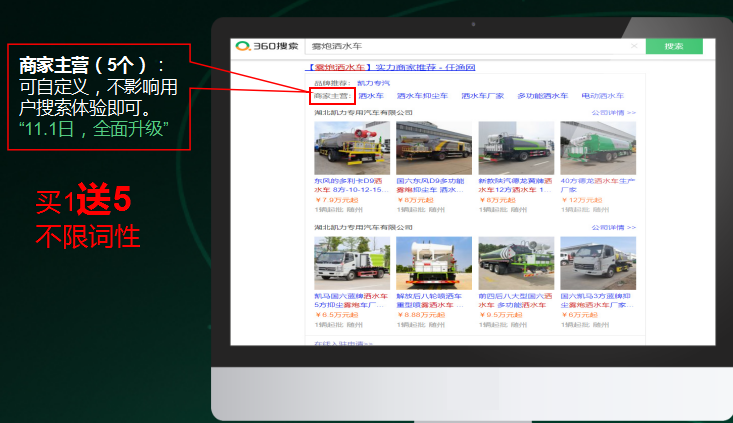Open 公司详情 link above the 国六凯马3方蓝牌 product
Screen dimensions: 733x423
pyautogui.click(x=613, y=228)
